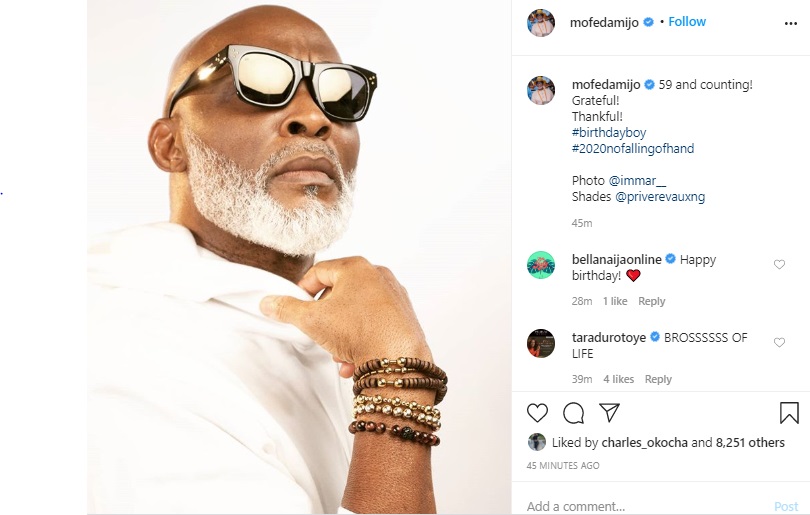Screen dimensions: 810x515
Task: Open mofedamijo profile avatar in header
Action: click(x=541, y=23)
